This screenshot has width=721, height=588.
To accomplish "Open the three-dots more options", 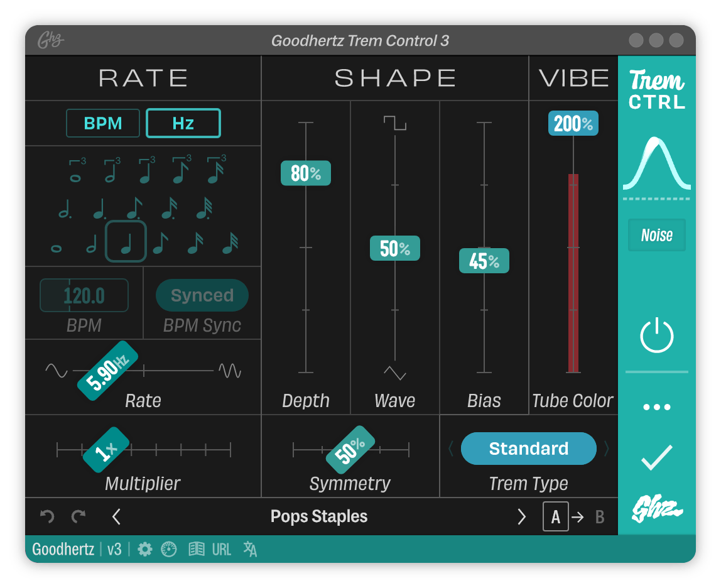I will tap(656, 407).
